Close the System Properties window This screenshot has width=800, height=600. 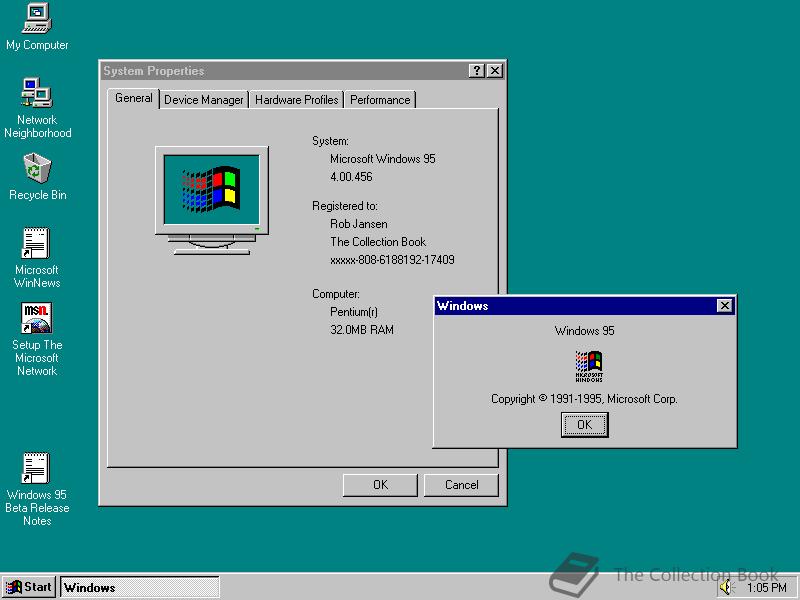(x=495, y=71)
